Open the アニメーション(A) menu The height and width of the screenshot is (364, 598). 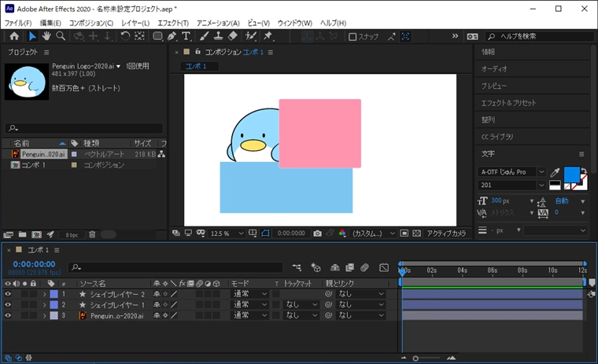click(218, 23)
